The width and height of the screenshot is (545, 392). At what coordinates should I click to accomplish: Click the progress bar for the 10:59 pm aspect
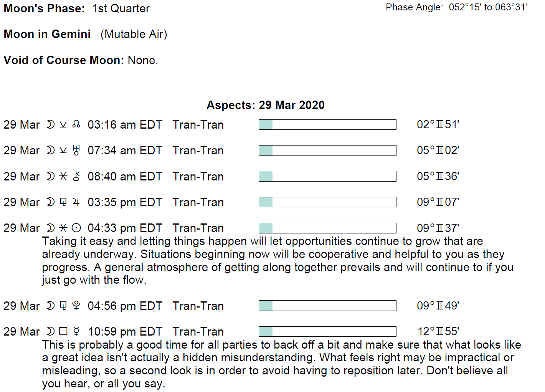(x=327, y=331)
